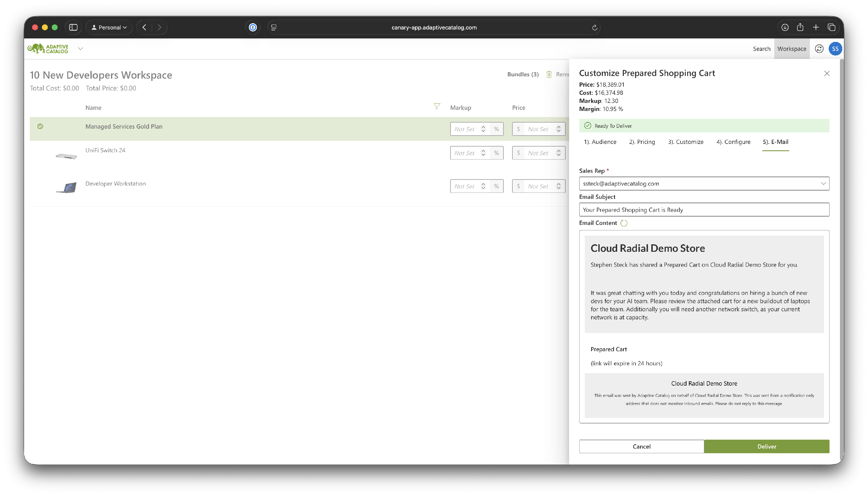Open the Personal profile dropdown

click(109, 27)
